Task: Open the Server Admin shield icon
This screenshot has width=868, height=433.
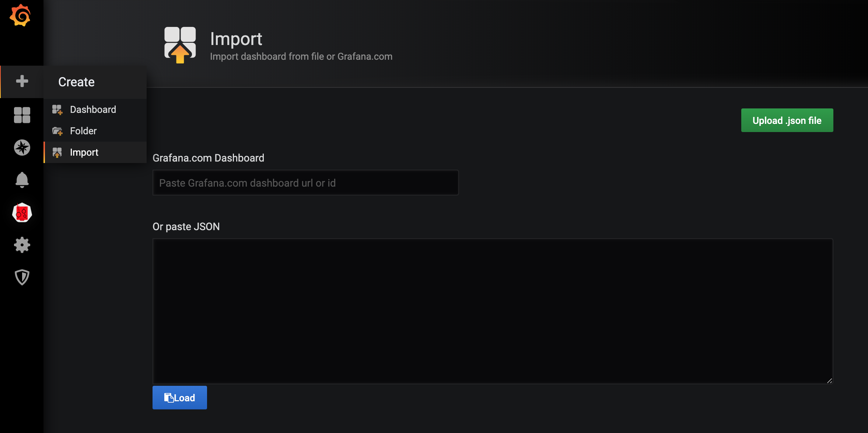Action: [22, 277]
